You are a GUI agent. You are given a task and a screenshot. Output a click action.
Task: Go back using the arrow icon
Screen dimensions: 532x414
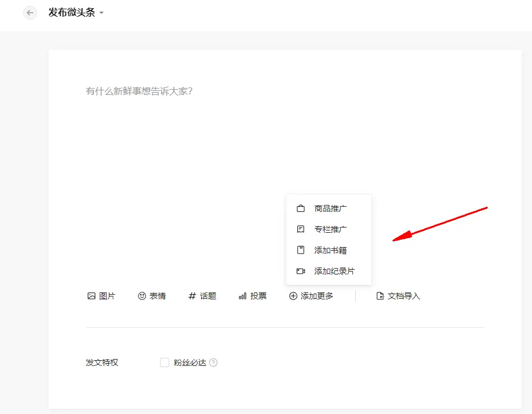click(x=30, y=13)
